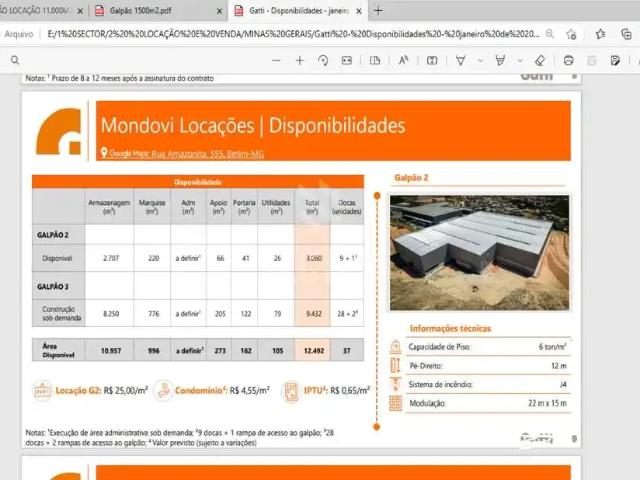Click the 2.707 Armazenagem value
This screenshot has width=640, height=480.
coord(111,258)
